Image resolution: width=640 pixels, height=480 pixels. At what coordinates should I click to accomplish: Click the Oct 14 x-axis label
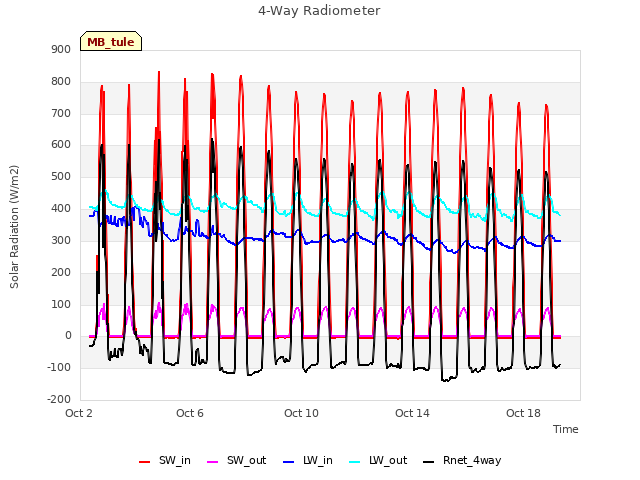click(412, 413)
